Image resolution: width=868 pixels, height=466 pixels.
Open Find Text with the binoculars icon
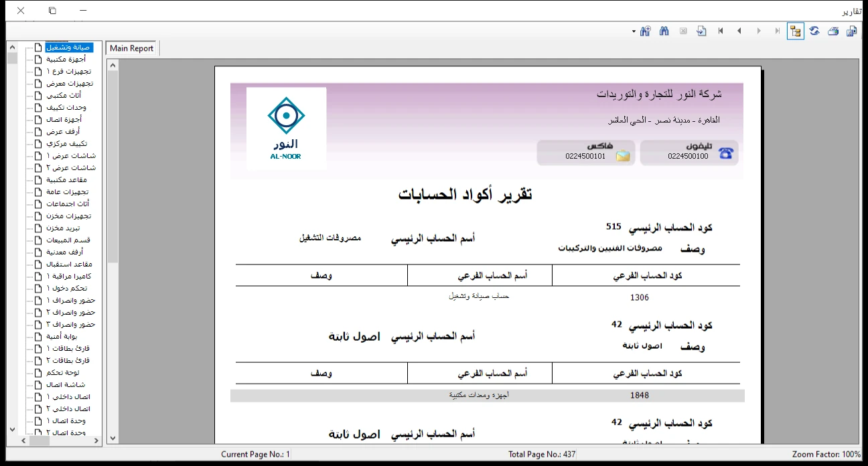pyautogui.click(x=664, y=31)
